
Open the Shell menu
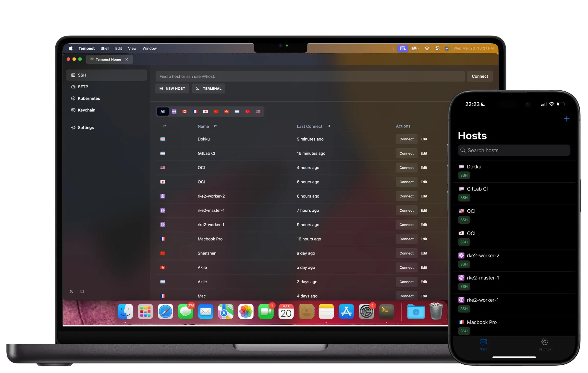[105, 48]
